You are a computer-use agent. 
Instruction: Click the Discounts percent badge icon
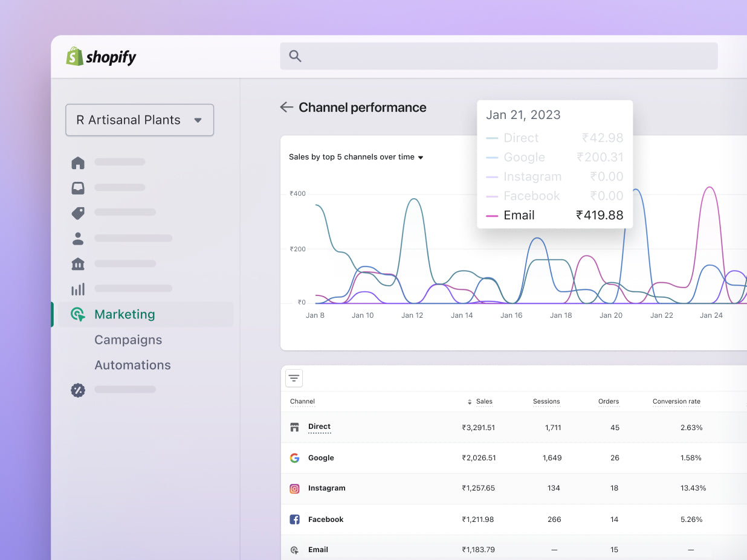coord(78,390)
